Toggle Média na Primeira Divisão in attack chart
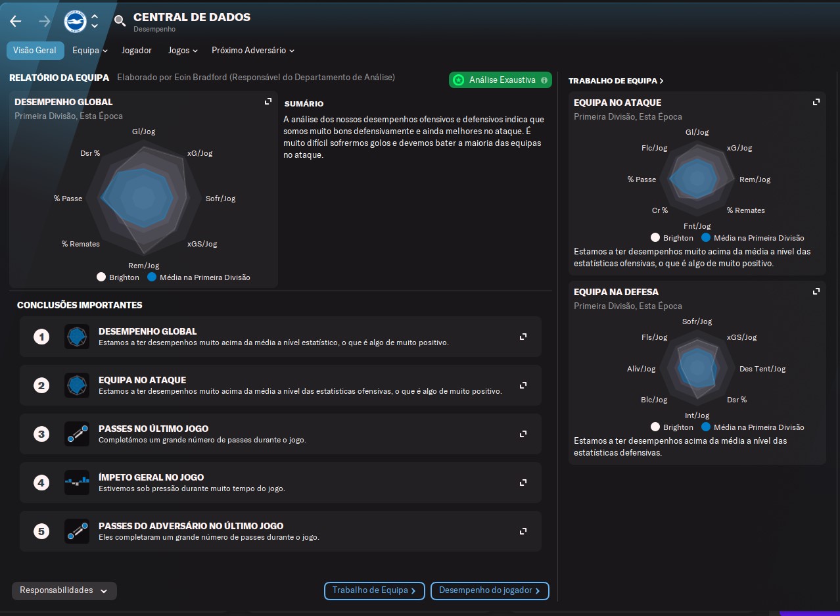This screenshot has width=840, height=616. 752,238
